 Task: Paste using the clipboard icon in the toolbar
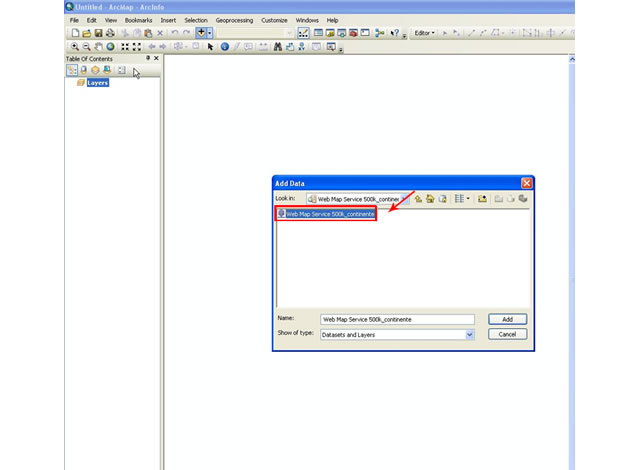click(x=148, y=33)
